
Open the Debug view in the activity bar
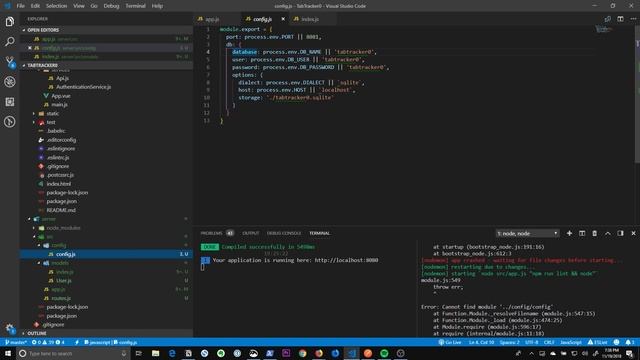pos(9,82)
